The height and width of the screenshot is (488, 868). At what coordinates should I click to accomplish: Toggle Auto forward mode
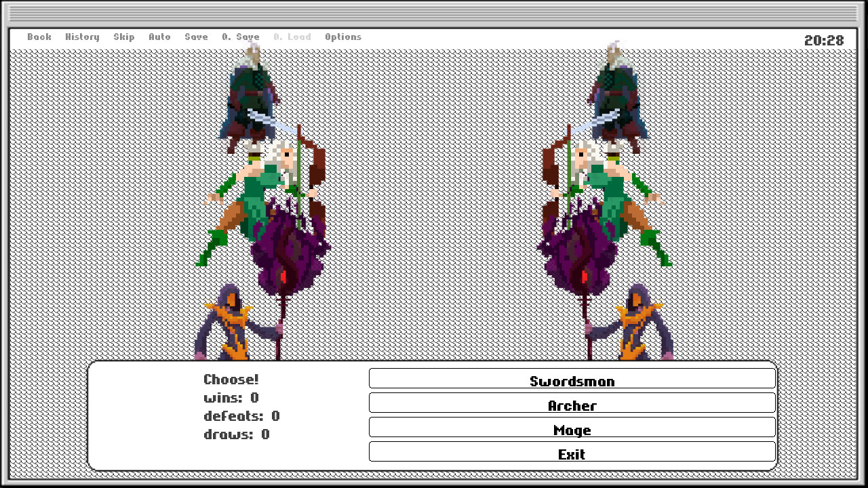160,37
